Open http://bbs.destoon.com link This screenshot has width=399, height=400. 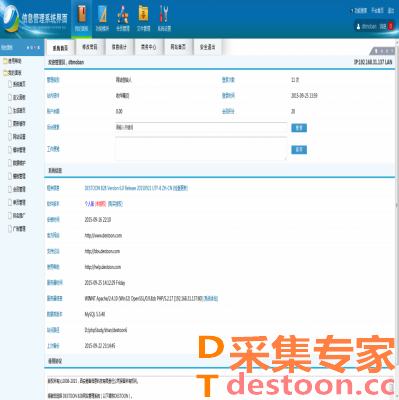coord(102,251)
